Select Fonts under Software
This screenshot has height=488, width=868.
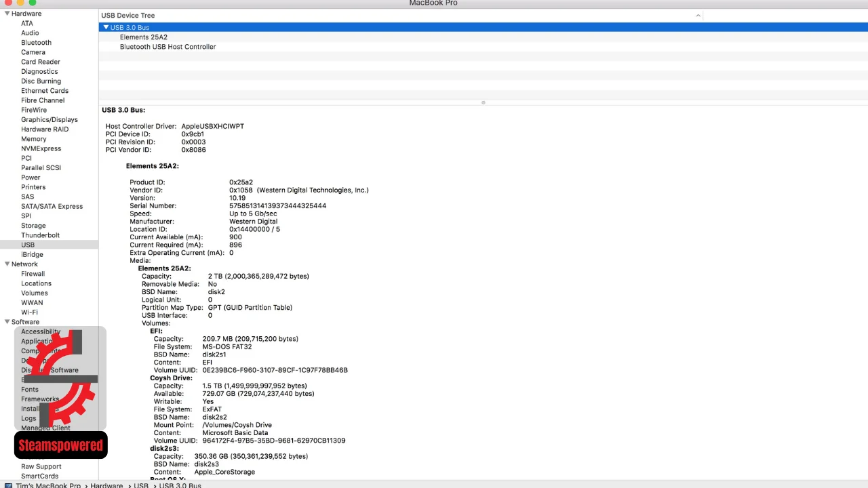[x=30, y=390]
